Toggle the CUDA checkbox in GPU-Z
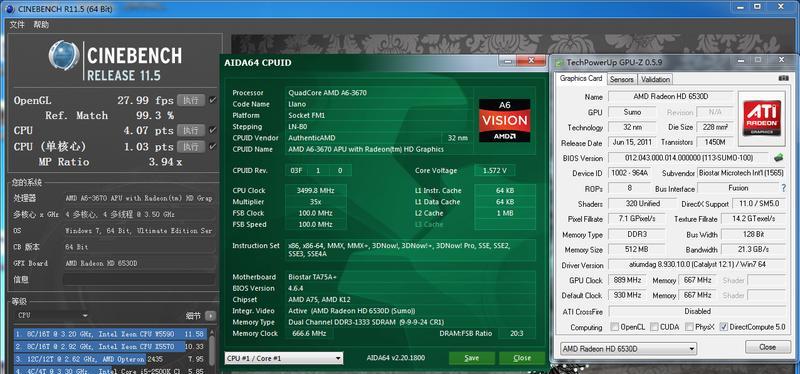This screenshot has height=374, width=800. click(654, 327)
